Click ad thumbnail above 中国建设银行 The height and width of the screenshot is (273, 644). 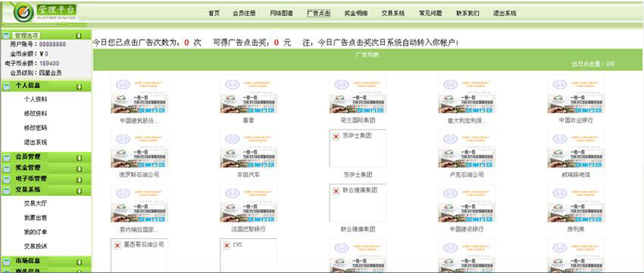pyautogui.click(x=467, y=203)
